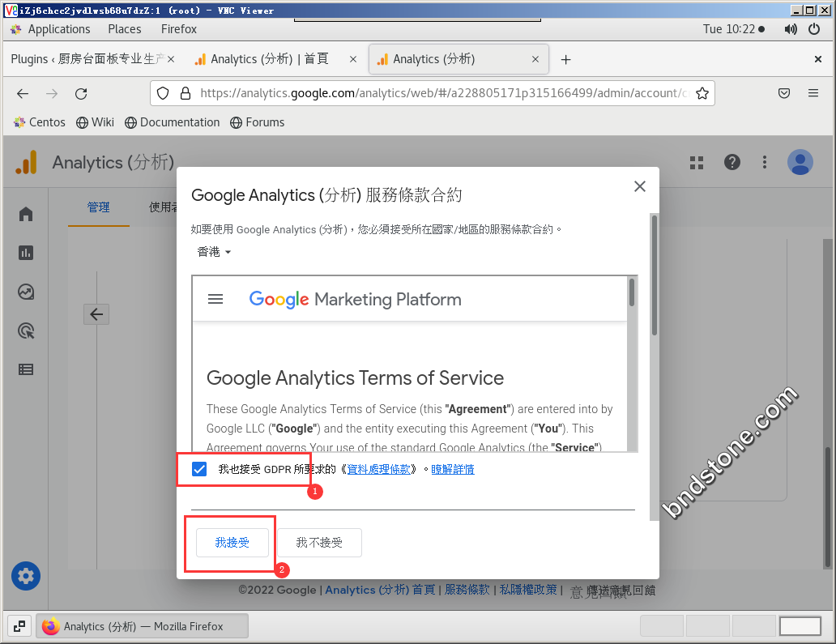836x644 pixels.
Task: Open the Advertising sidebar icon
Action: point(26,331)
